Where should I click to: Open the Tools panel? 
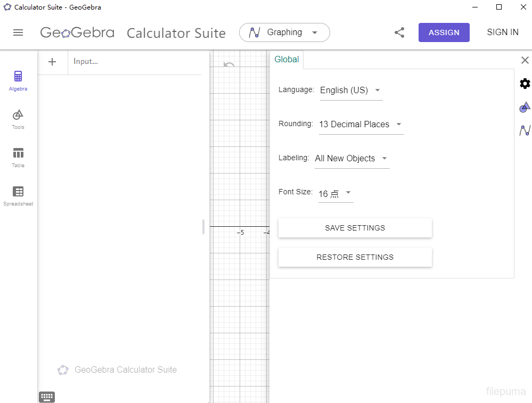point(18,119)
